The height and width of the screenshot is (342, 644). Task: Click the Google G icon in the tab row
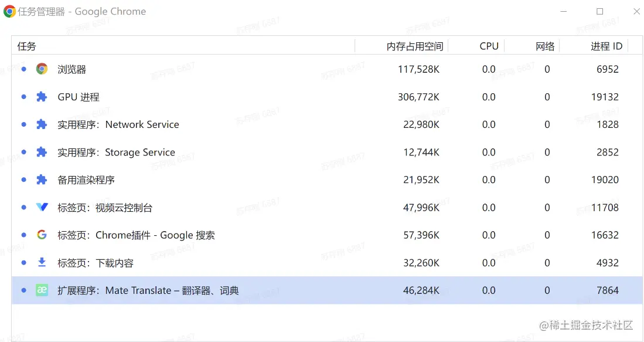[x=42, y=235]
